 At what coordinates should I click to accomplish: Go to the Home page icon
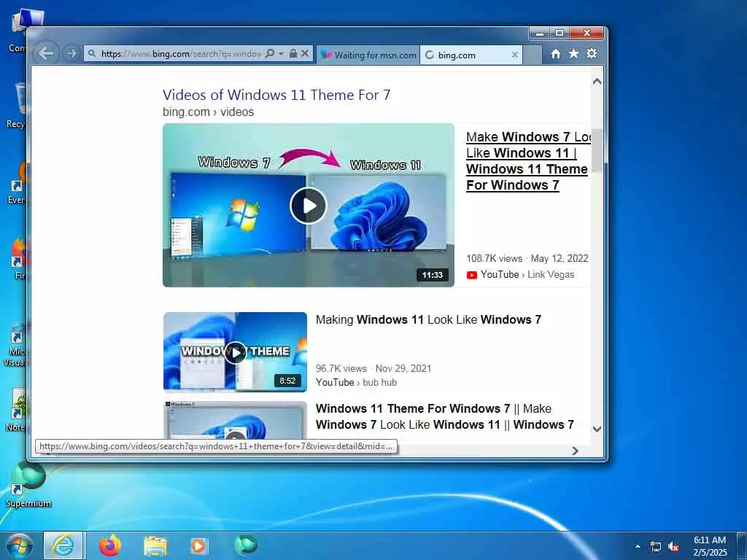(x=555, y=54)
